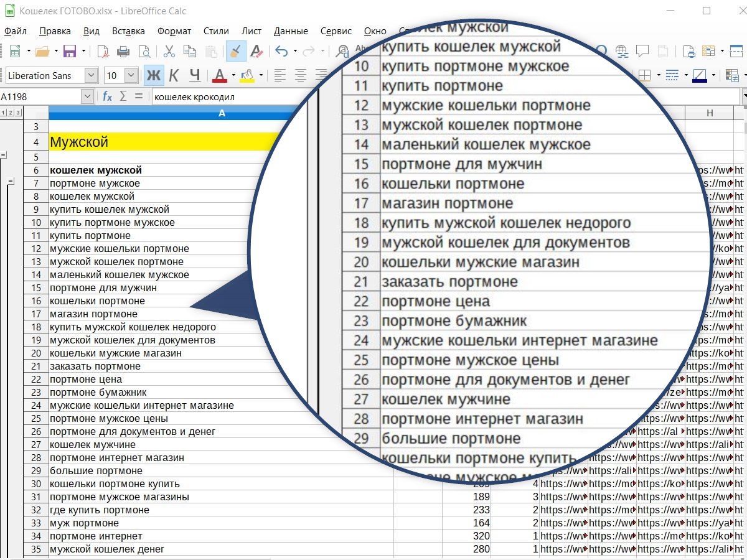Viewport: 747px width, 560px height.
Task: Open recent files dropdown beside Open
Action: [x=55, y=51]
